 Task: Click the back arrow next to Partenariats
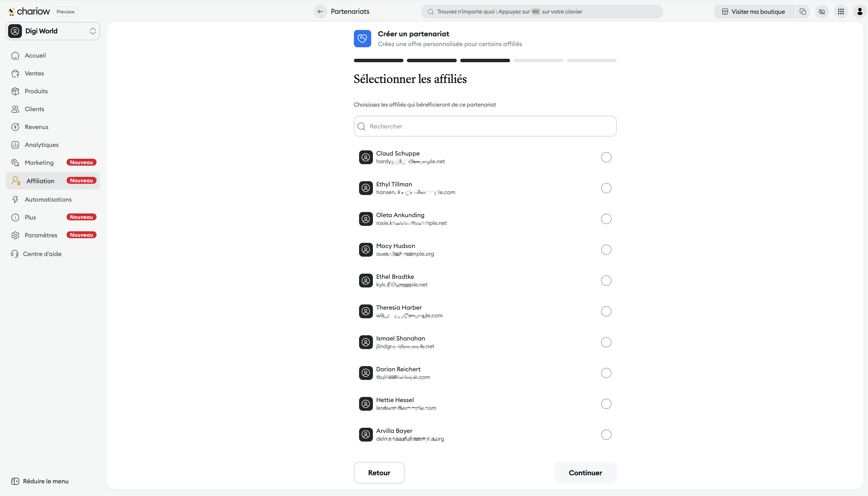320,12
